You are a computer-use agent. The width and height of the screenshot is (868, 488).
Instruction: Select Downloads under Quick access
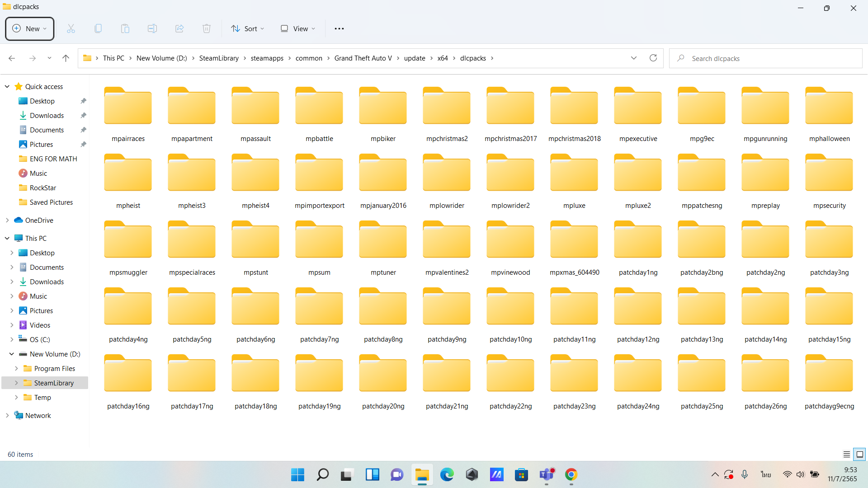[x=47, y=115]
